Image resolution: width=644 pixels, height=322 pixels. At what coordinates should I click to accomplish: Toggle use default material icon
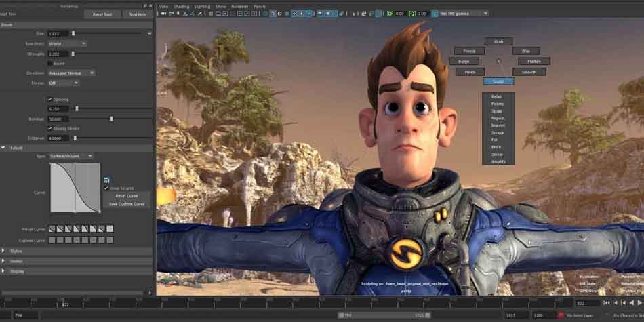click(x=280, y=13)
